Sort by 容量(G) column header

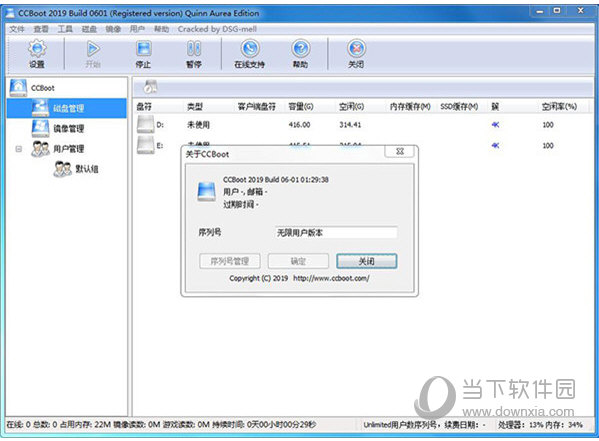coord(301,107)
